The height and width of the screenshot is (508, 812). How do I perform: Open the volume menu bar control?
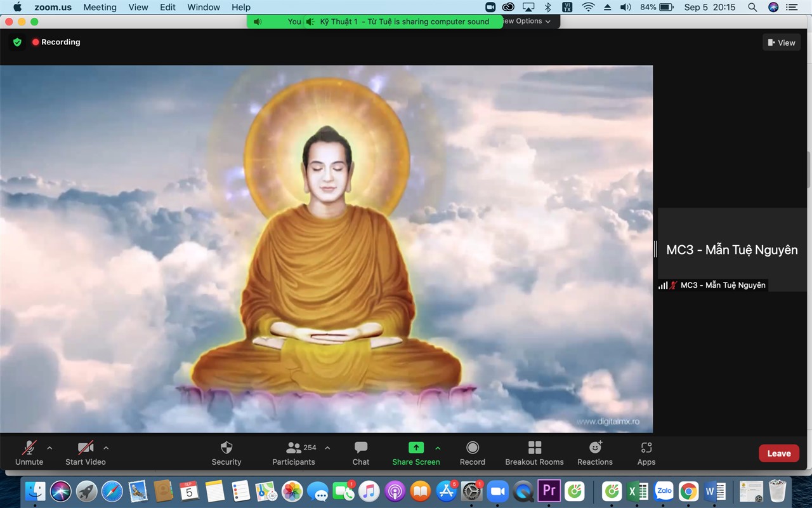click(x=625, y=7)
